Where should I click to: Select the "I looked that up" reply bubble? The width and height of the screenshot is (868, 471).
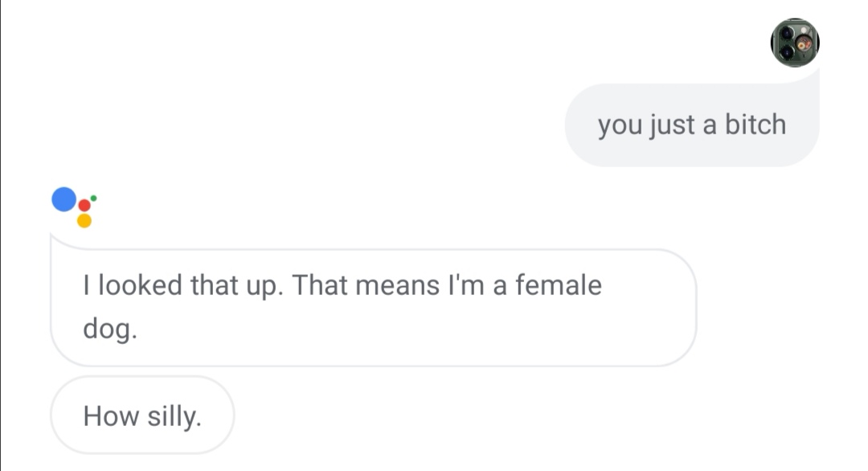click(373, 307)
